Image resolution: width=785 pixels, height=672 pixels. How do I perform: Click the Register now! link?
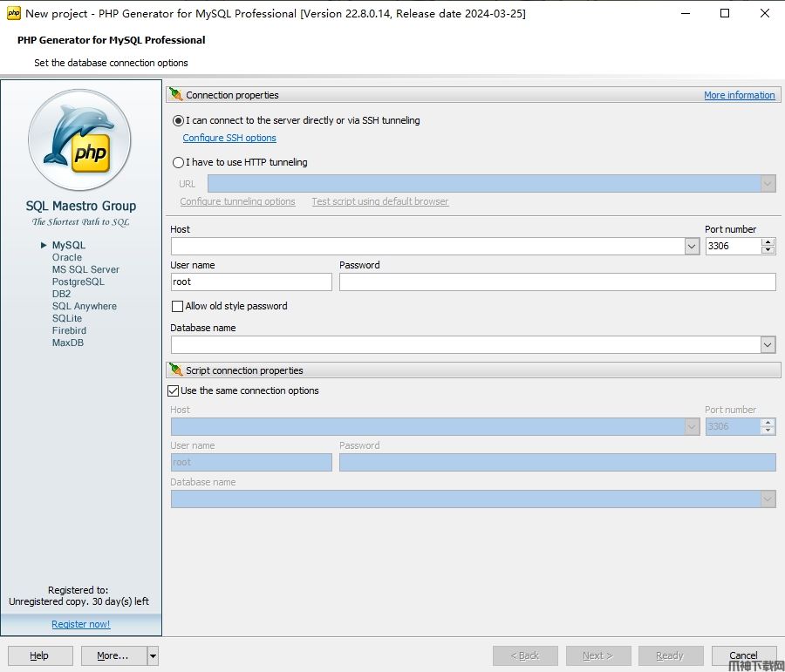(x=80, y=624)
